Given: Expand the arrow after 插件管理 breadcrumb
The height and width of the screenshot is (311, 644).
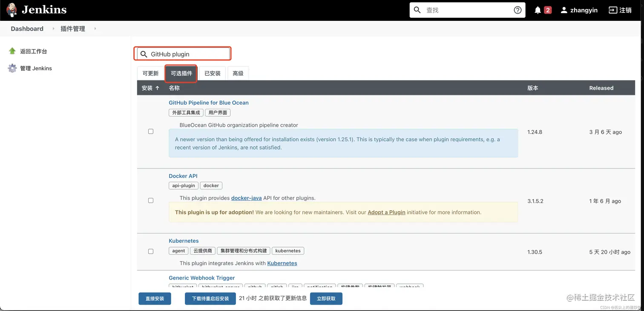Looking at the screenshot, I should pos(95,29).
